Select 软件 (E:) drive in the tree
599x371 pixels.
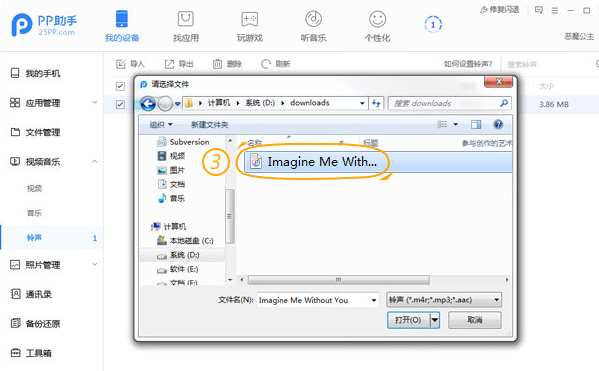tap(178, 269)
